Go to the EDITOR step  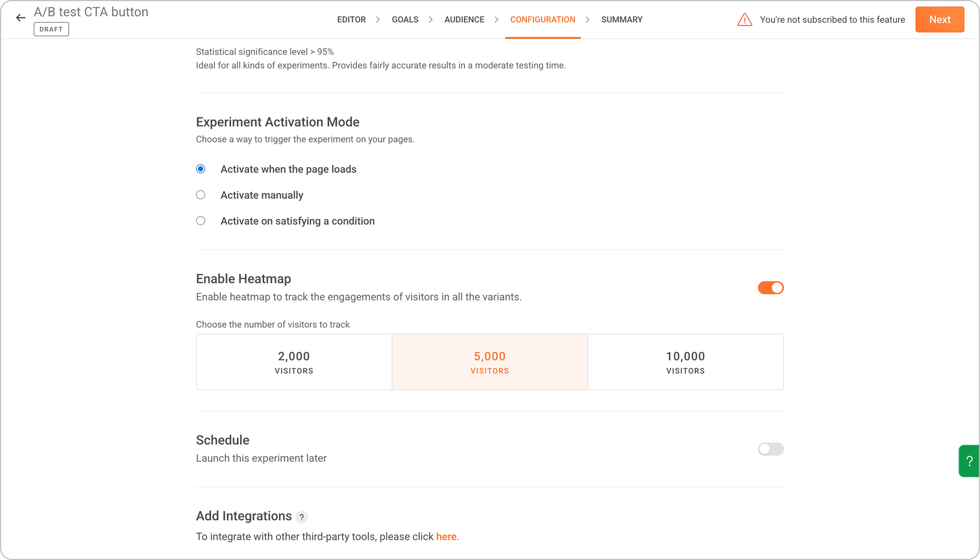[x=351, y=20]
